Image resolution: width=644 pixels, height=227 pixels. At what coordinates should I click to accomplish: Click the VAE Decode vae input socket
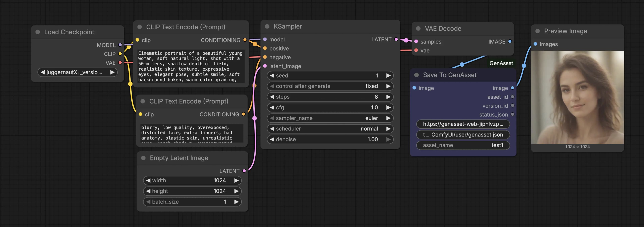pyautogui.click(x=416, y=50)
